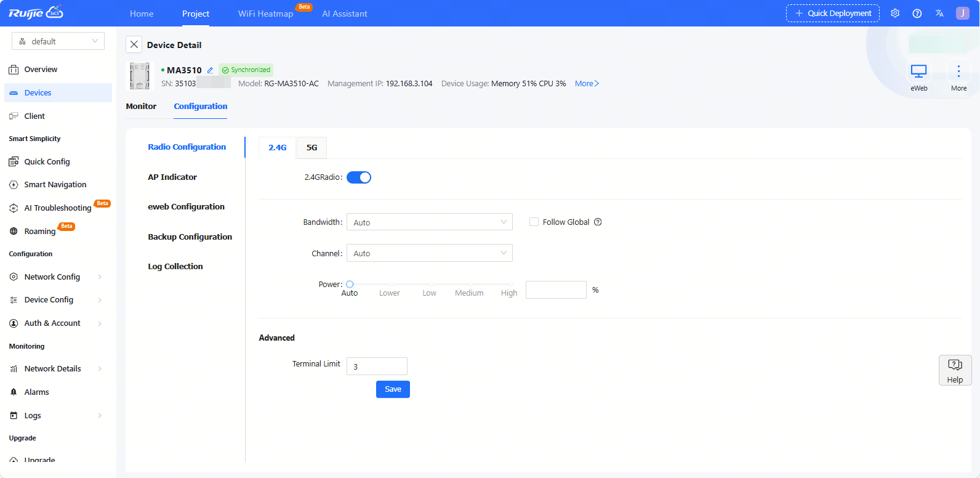This screenshot has height=478, width=980.
Task: Set Power slider to Medium
Action: coord(469,285)
